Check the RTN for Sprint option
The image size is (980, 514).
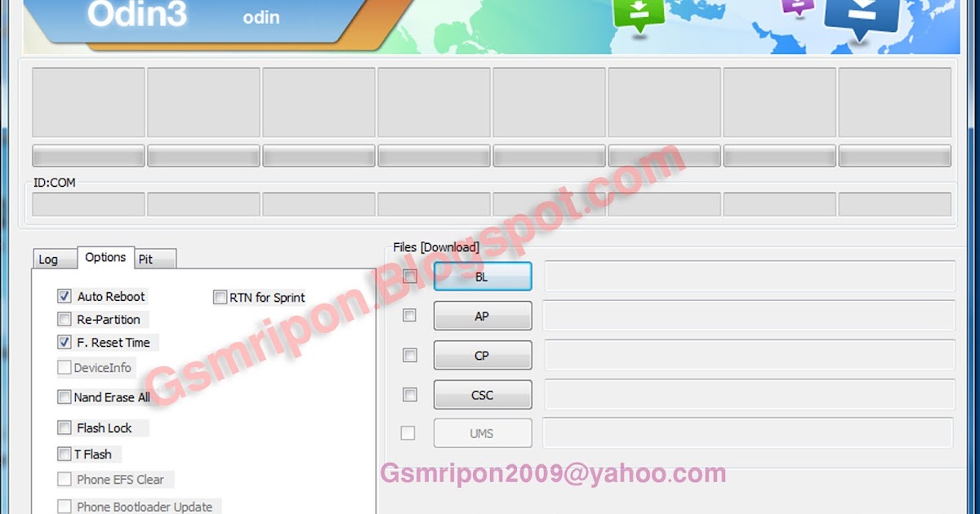(x=219, y=297)
